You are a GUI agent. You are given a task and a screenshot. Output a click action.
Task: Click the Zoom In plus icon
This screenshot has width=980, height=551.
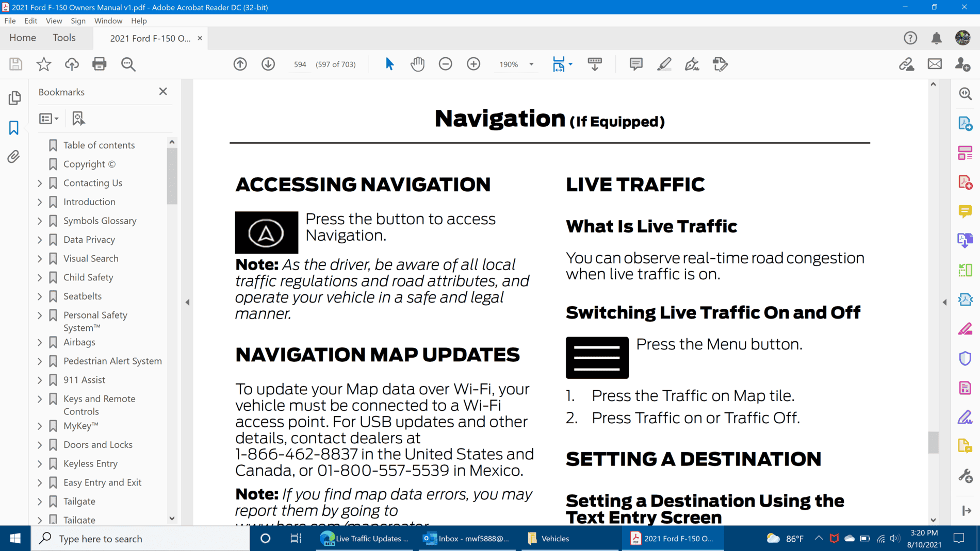[473, 64]
